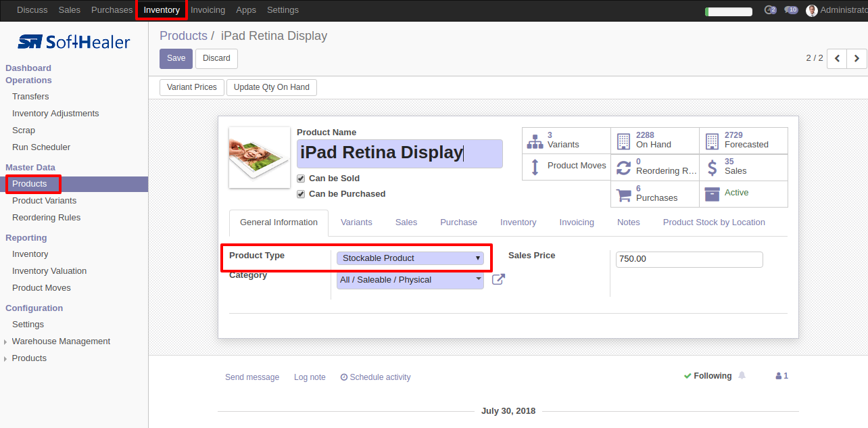Open the activities clock icon in top bar
868x428 pixels.
(770, 10)
